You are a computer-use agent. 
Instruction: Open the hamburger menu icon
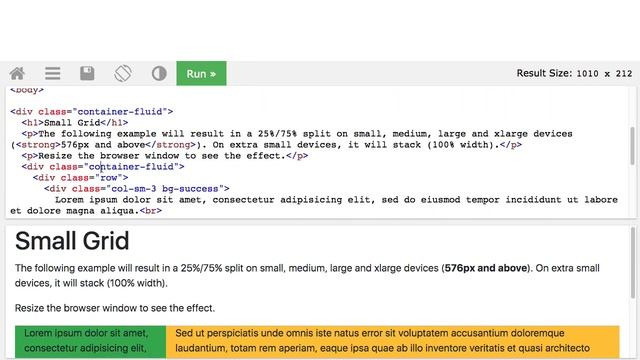(53, 73)
